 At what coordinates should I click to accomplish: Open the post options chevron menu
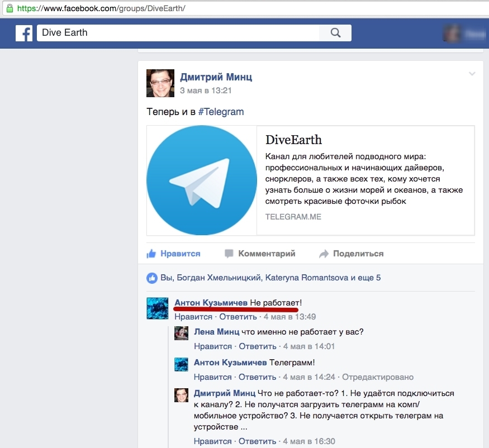point(472,74)
